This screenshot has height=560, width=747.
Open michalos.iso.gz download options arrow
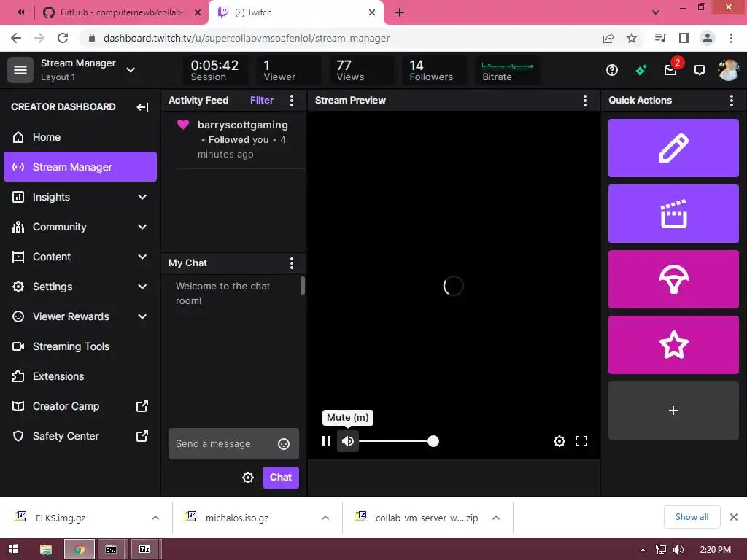[x=325, y=518]
